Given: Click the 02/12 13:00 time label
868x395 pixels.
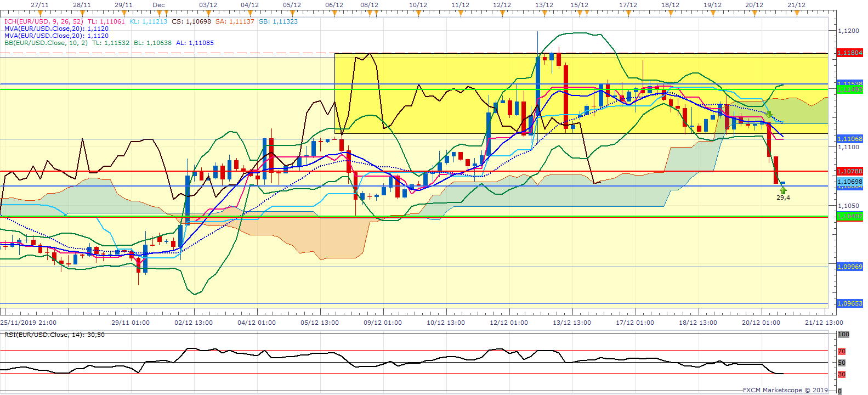Looking at the screenshot, I should (194, 323).
